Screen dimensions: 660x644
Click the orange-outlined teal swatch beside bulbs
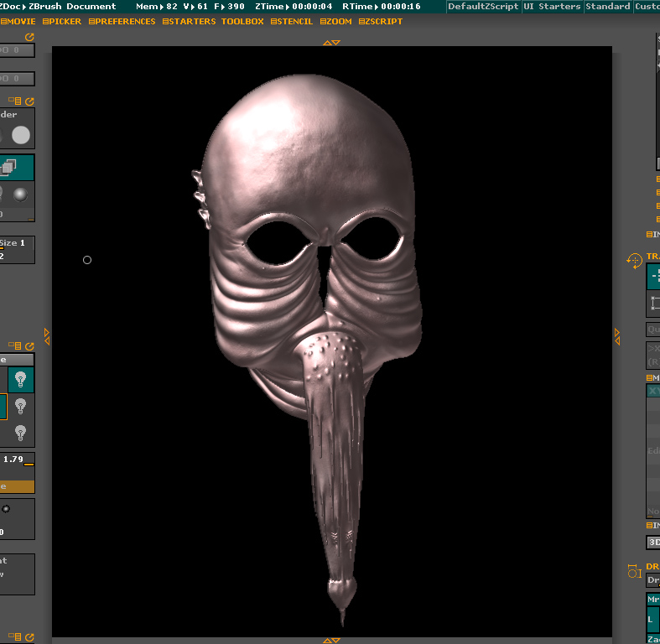[x=3, y=407]
